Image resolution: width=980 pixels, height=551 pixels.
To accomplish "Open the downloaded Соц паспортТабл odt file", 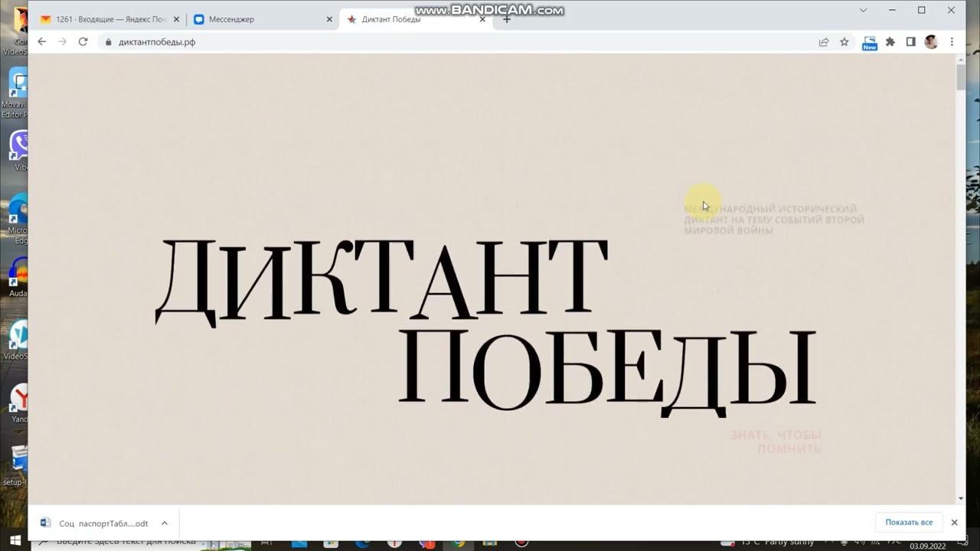I will click(x=94, y=523).
